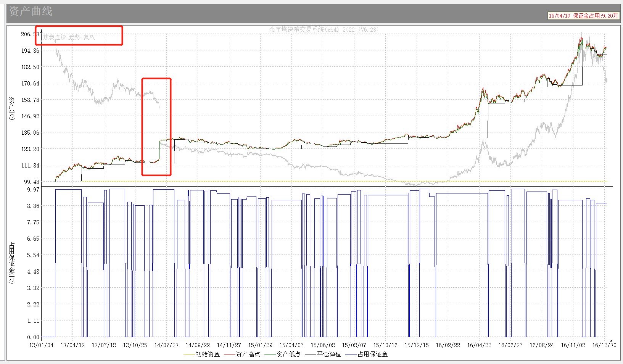Click the 3.32 margin axis value
Image resolution: width=623 pixels, height=364 pixels.
pos(33,288)
